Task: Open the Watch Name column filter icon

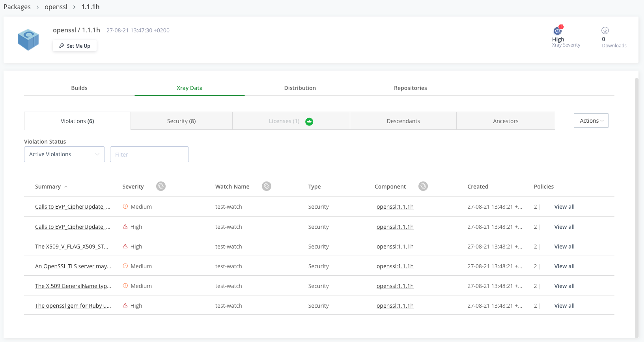Action: 267,186
